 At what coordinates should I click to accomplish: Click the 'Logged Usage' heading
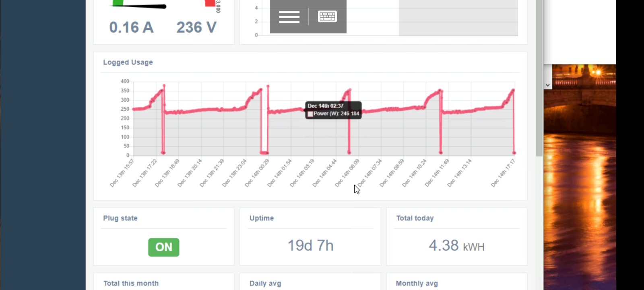[128, 62]
